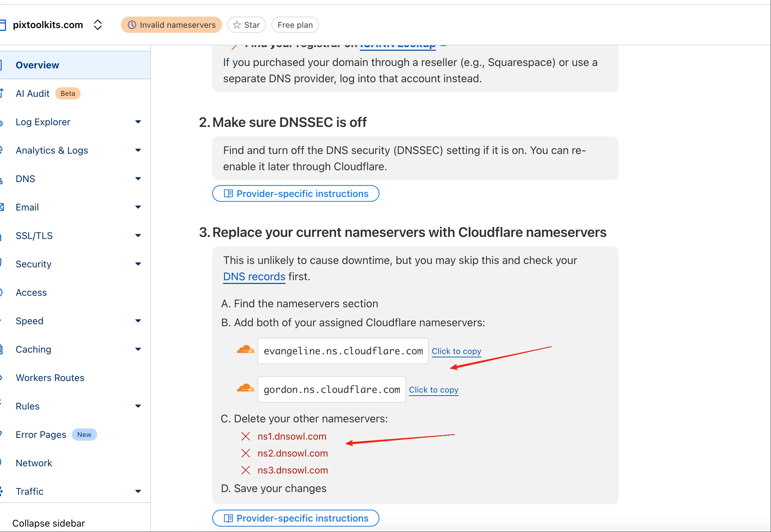
Task: Click the ns1.dnsowl.com nameserver text
Action: point(292,437)
